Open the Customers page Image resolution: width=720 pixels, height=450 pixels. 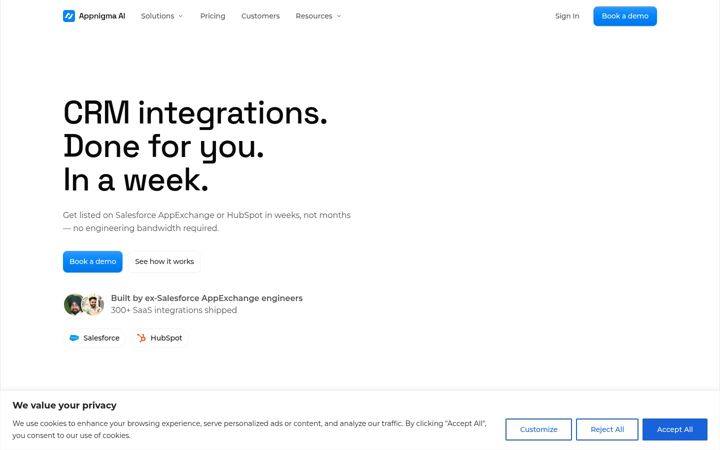point(260,16)
